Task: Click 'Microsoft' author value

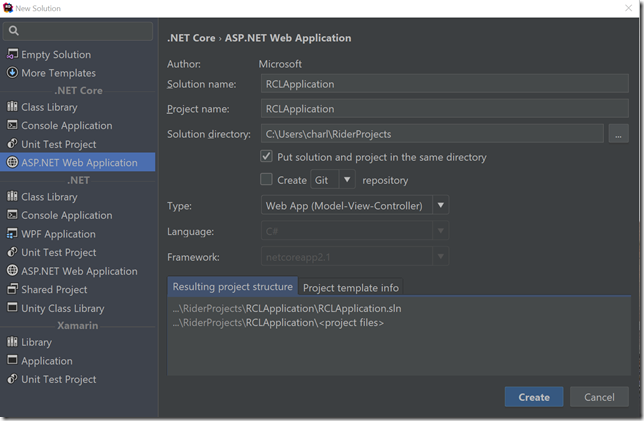Action: 280,64
